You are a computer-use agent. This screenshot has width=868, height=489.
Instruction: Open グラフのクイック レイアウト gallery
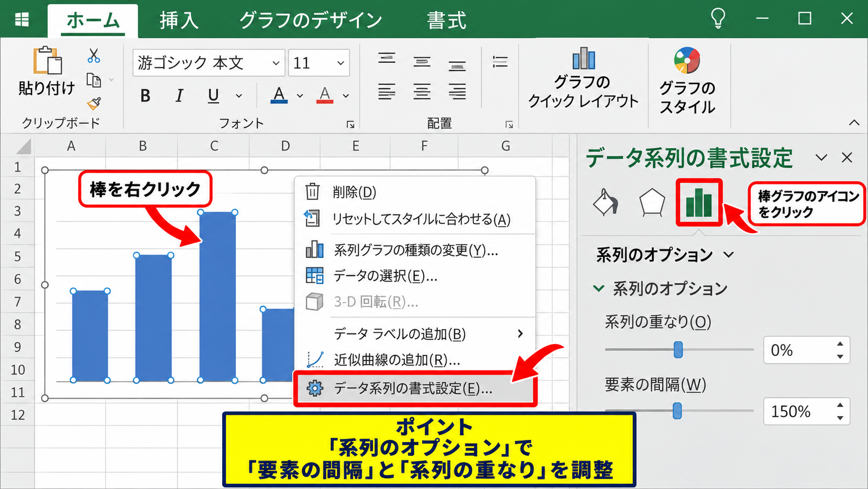pyautogui.click(x=584, y=78)
